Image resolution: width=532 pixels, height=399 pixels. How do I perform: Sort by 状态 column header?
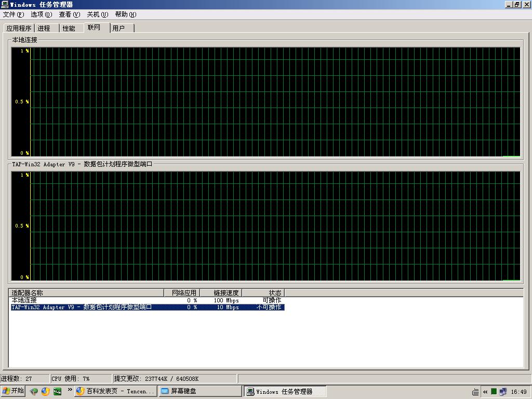coord(263,293)
